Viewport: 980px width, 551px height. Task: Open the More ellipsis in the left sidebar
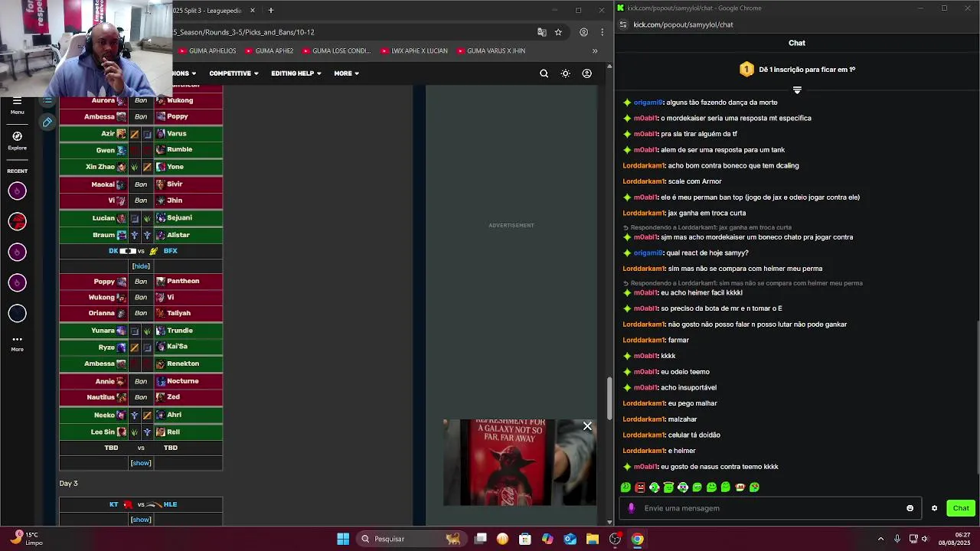(x=17, y=339)
